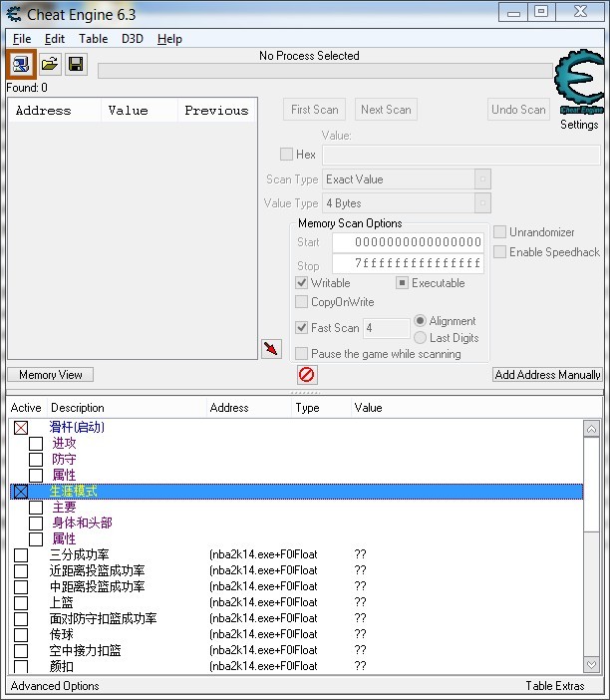
Task: Click the Next Scan button
Action: (386, 110)
